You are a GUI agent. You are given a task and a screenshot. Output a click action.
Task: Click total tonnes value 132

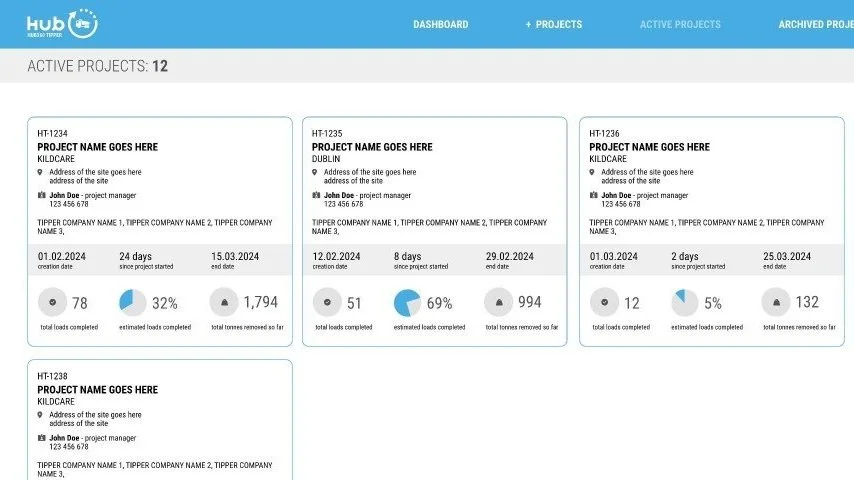[807, 302]
